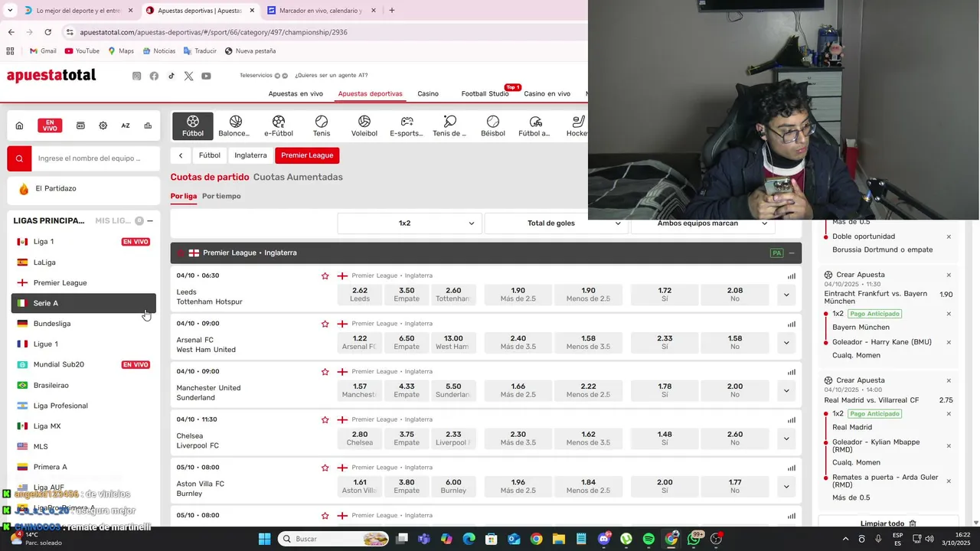This screenshot has width=980, height=551.
Task: Expand more markets for Manchester United vs Sunderland
Action: 786,390
